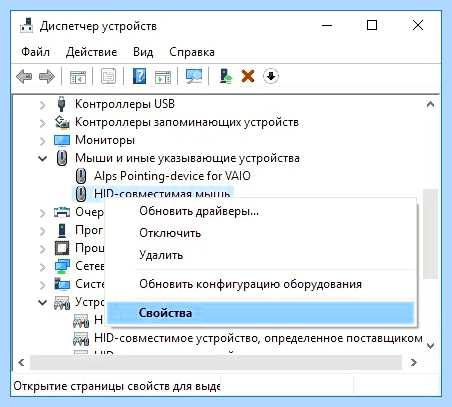This screenshot has width=452, height=407.
Task: Open the Справка menu
Action: pyautogui.click(x=192, y=52)
